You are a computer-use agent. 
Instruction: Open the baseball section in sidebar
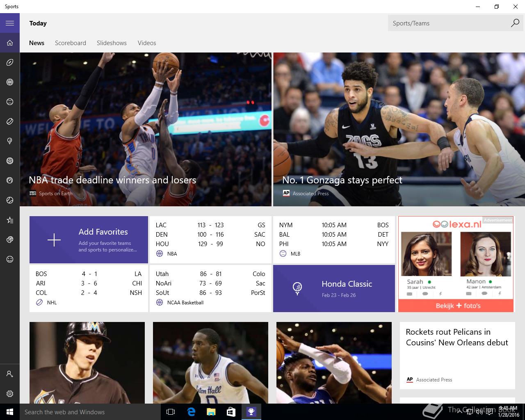pos(10,102)
